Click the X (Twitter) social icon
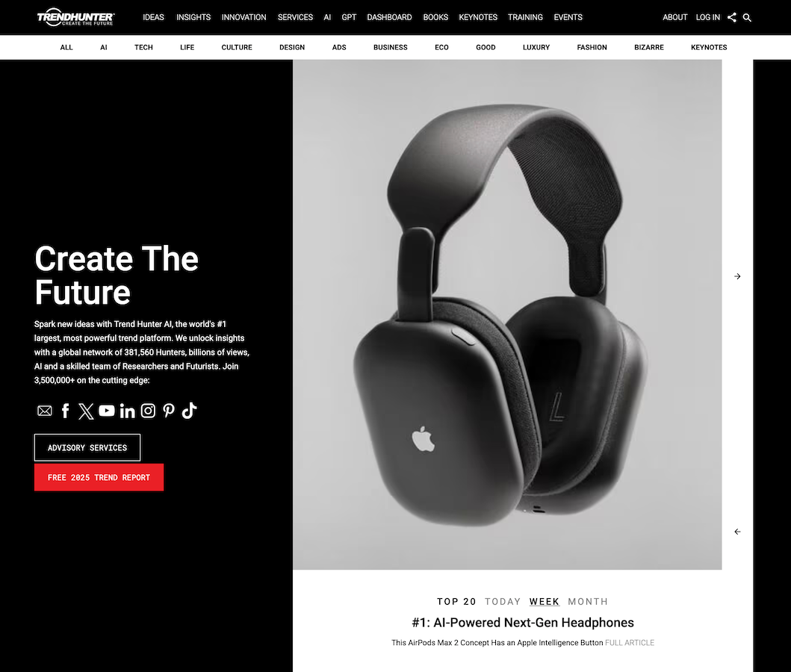791x672 pixels. pyautogui.click(x=86, y=411)
